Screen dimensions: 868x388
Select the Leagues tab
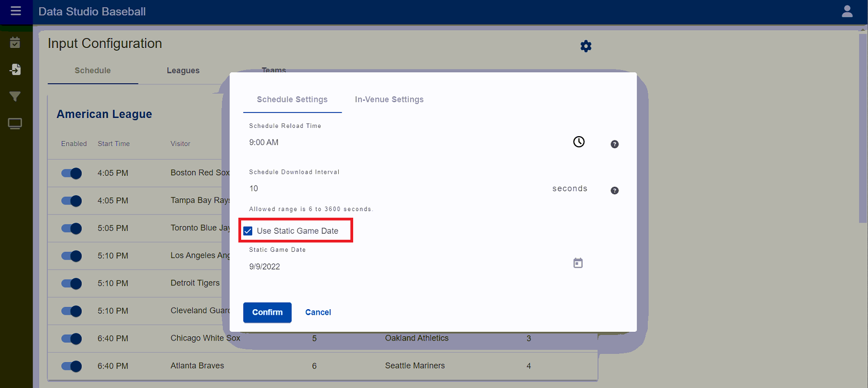point(183,71)
